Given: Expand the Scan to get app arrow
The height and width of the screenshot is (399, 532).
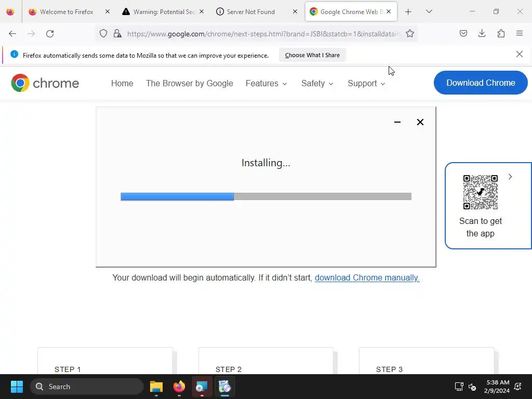Looking at the screenshot, I should pyautogui.click(x=510, y=177).
